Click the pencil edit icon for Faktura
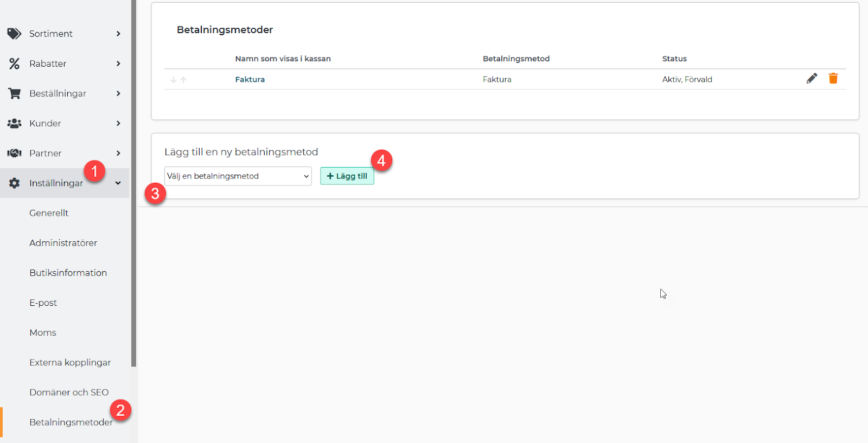 [x=812, y=79]
